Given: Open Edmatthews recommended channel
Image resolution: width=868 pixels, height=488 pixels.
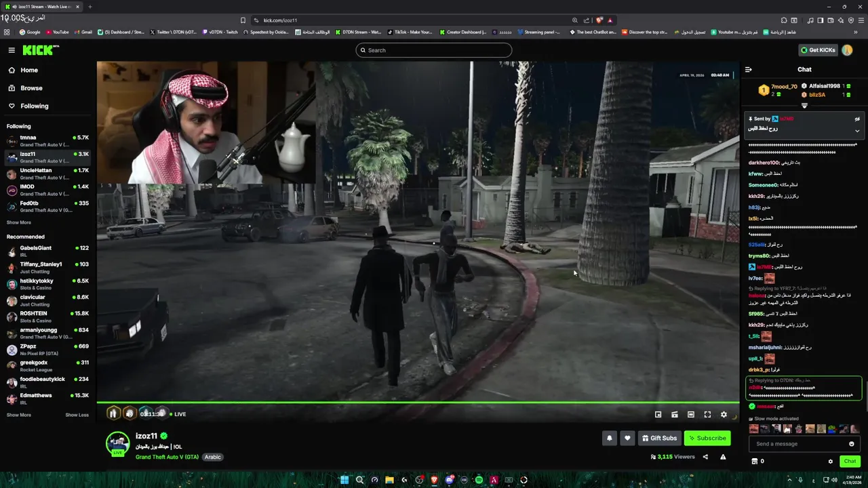Looking at the screenshot, I should point(47,399).
